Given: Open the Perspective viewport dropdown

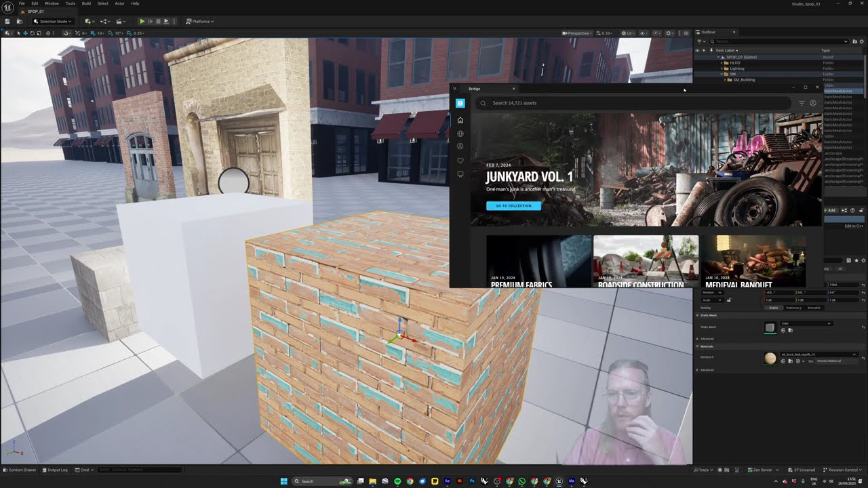Looking at the screenshot, I should [577, 33].
